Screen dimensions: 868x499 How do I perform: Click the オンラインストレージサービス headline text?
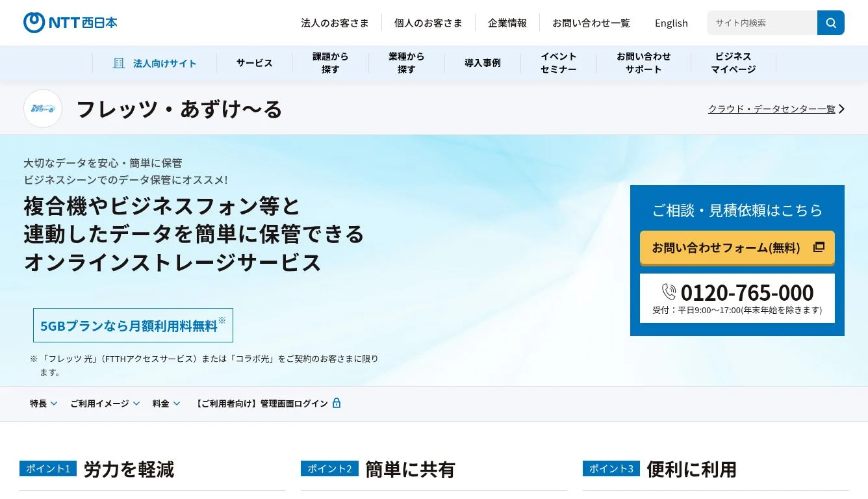pos(173,262)
